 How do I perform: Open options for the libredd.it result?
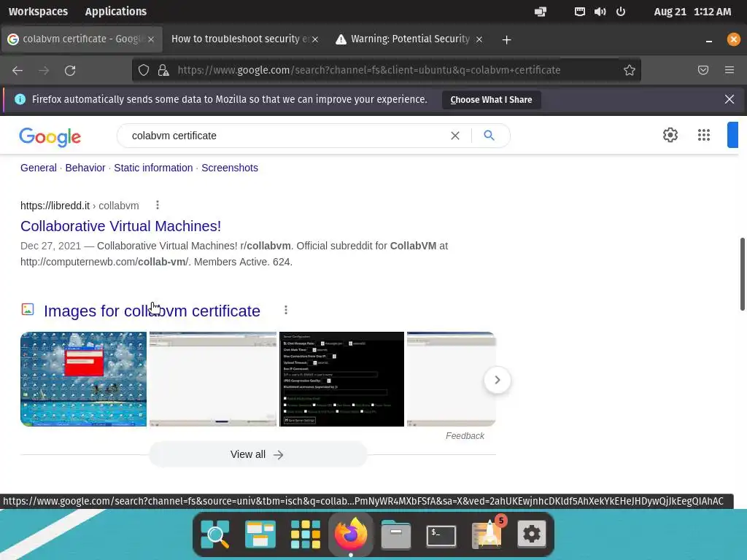click(x=158, y=205)
